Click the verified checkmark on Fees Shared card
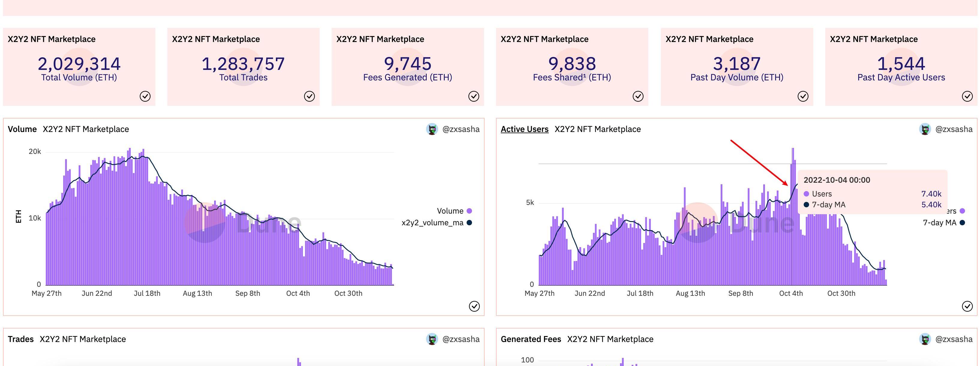 (638, 96)
